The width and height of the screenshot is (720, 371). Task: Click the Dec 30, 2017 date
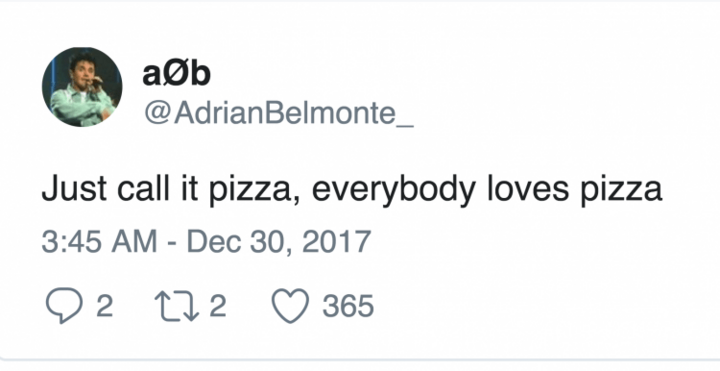(x=279, y=242)
